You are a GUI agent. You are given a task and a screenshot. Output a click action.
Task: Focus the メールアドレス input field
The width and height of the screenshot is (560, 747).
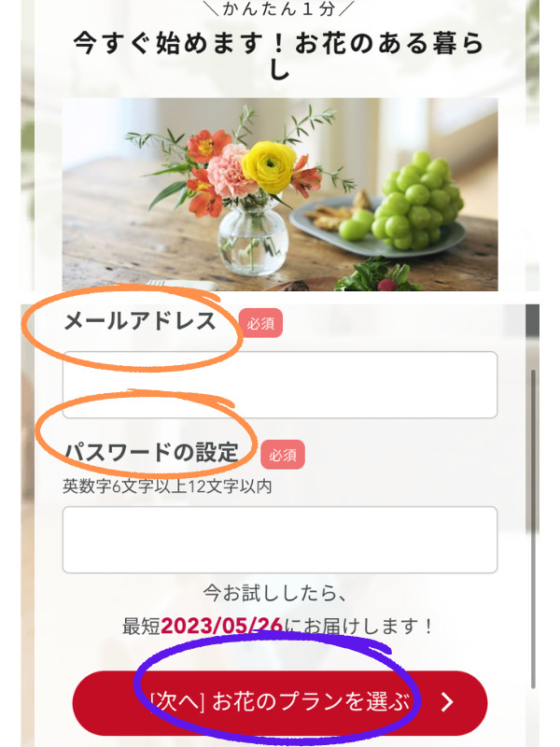click(x=280, y=385)
